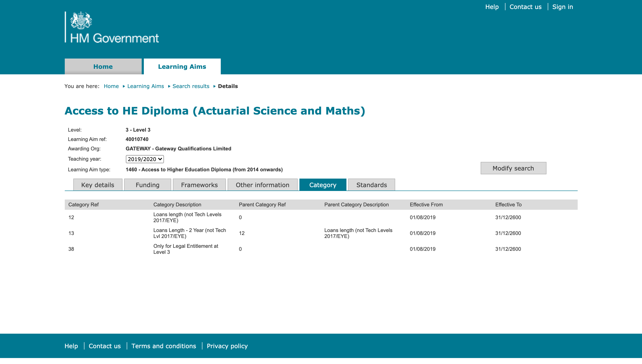Open Terms and conditions footer link
The width and height of the screenshot is (642, 364).
tap(163, 346)
